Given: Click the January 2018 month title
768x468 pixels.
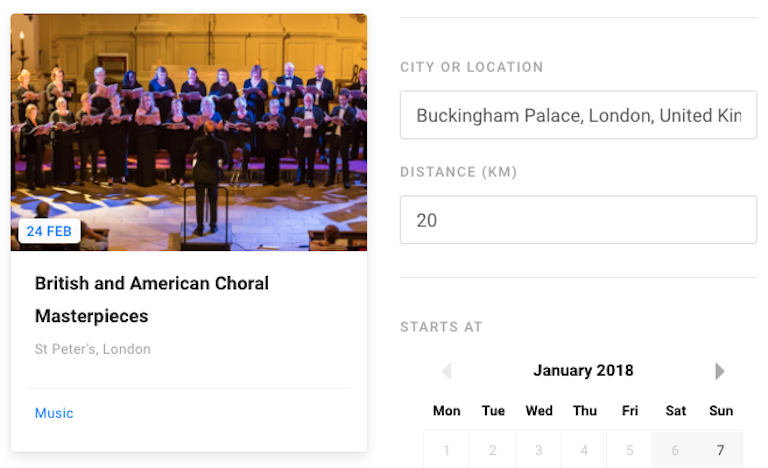Looking at the screenshot, I should [583, 371].
